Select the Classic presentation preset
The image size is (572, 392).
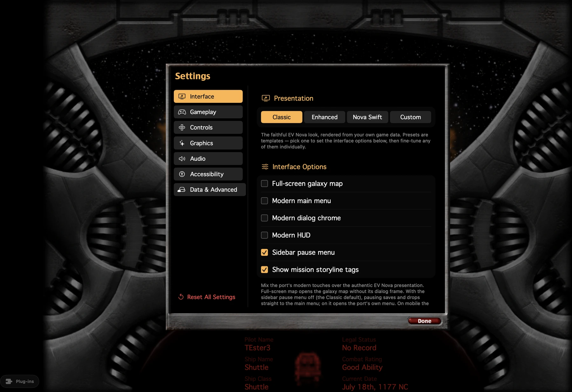[x=282, y=117]
